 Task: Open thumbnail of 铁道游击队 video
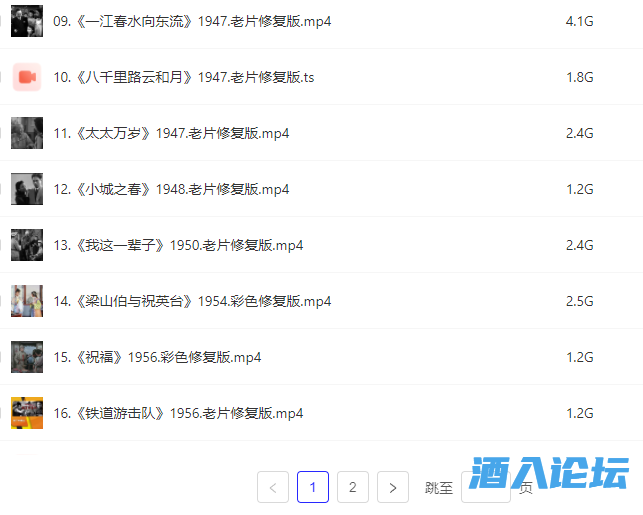27,413
